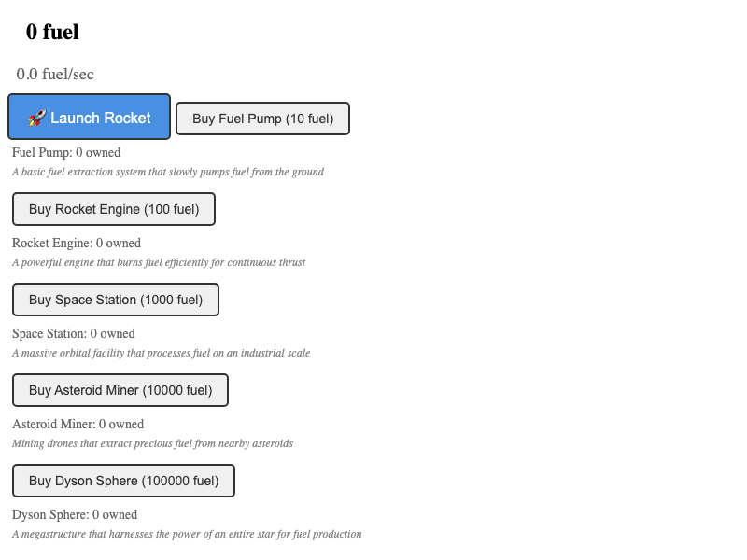Viewport: 747px width, 560px height.
Task: Click the "0 fuel" total heading
Action: 52,32
